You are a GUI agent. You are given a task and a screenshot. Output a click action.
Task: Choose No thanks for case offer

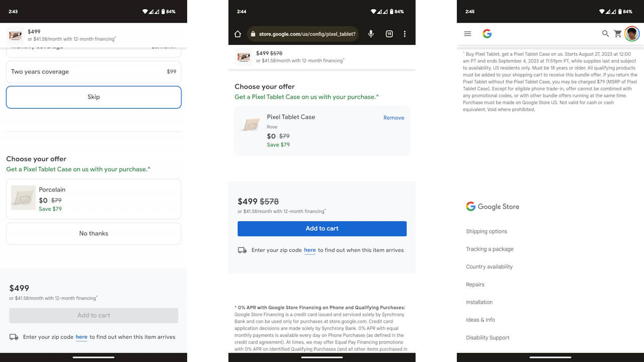pyautogui.click(x=94, y=233)
